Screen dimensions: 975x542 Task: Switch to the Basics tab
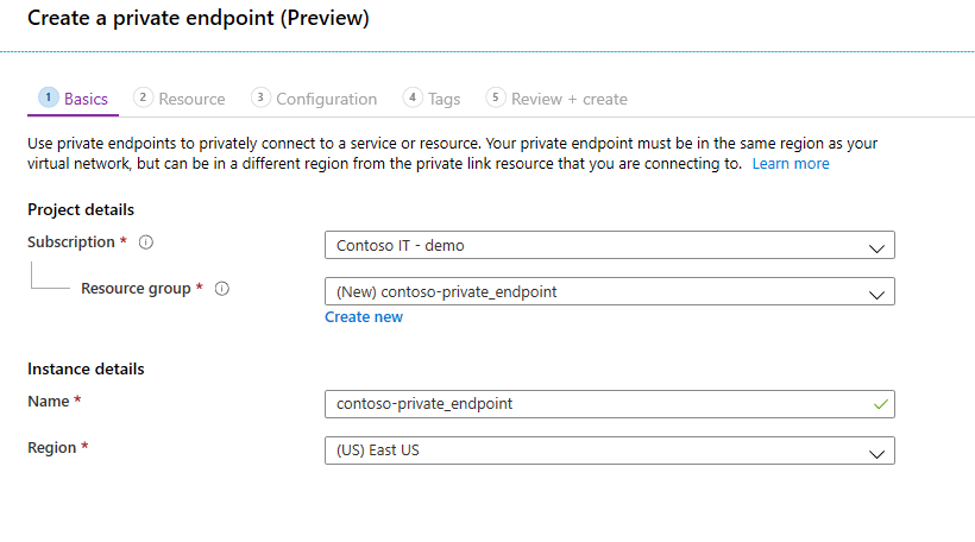tap(86, 99)
